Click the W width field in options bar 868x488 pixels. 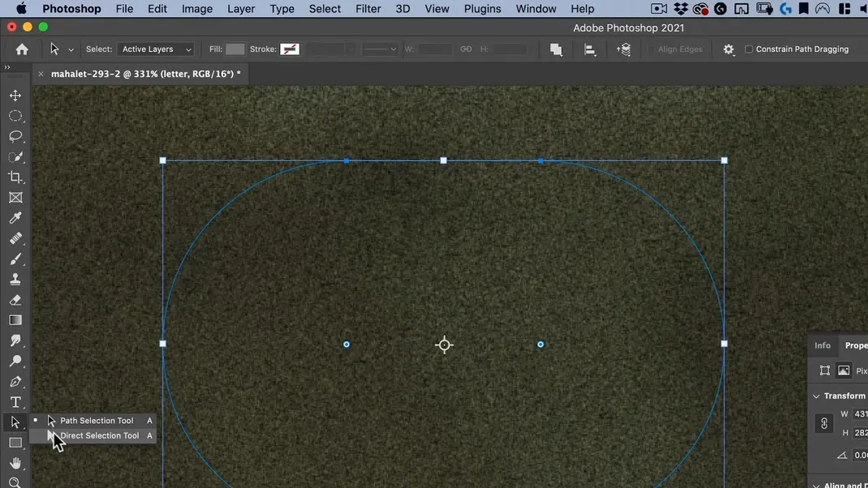435,50
